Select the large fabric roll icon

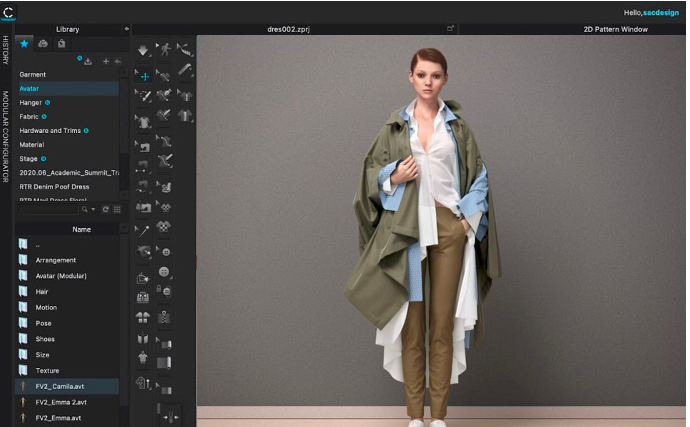[164, 363]
